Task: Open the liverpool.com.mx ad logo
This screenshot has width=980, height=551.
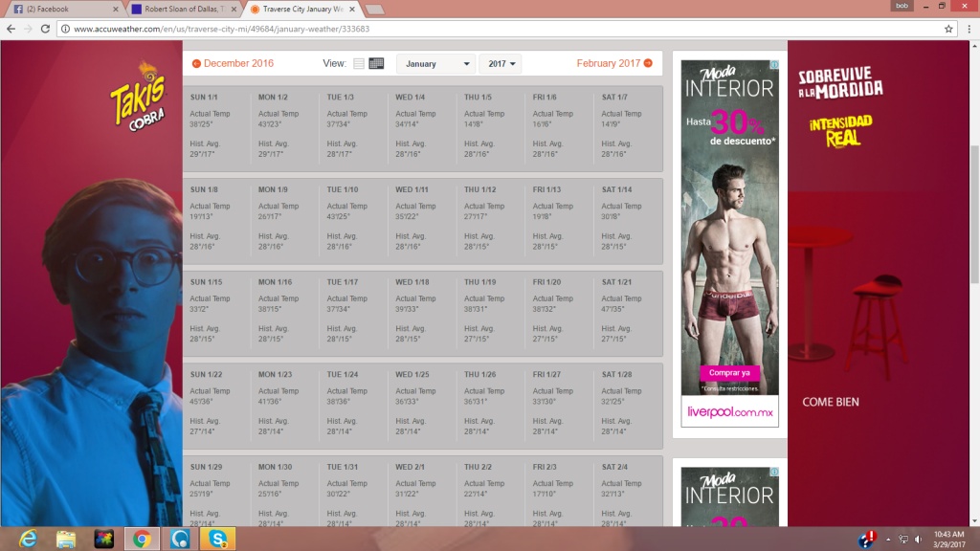Action: (730, 412)
